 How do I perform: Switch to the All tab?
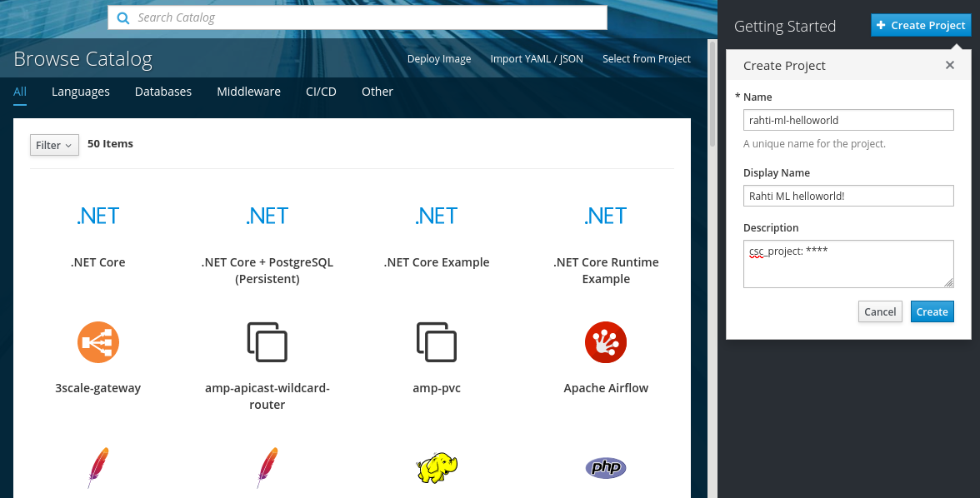click(x=20, y=92)
